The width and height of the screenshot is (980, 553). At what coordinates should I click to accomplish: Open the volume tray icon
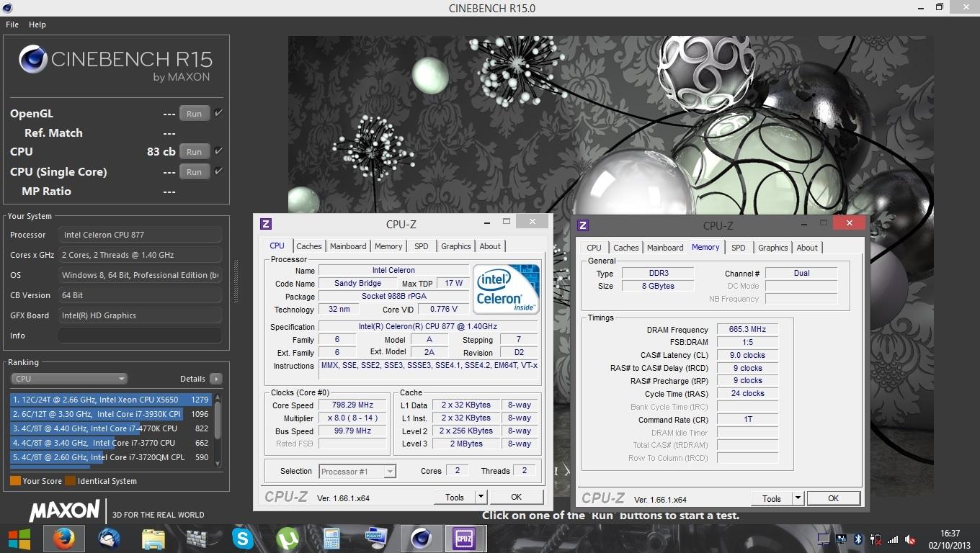[911, 539]
